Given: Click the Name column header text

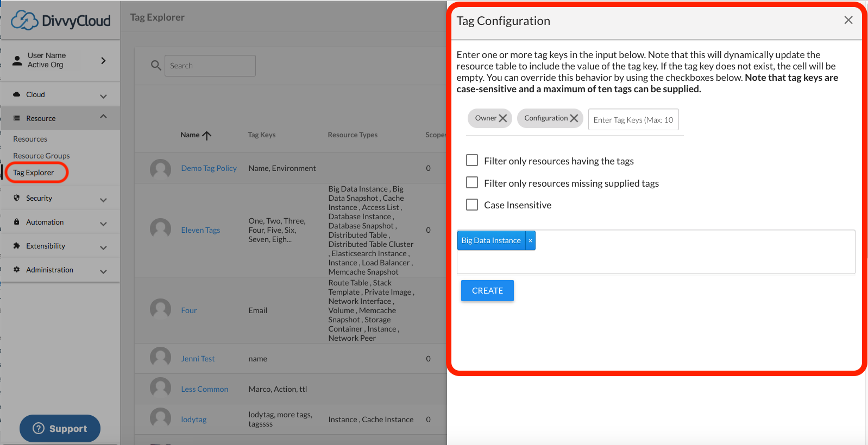Looking at the screenshot, I should [190, 135].
